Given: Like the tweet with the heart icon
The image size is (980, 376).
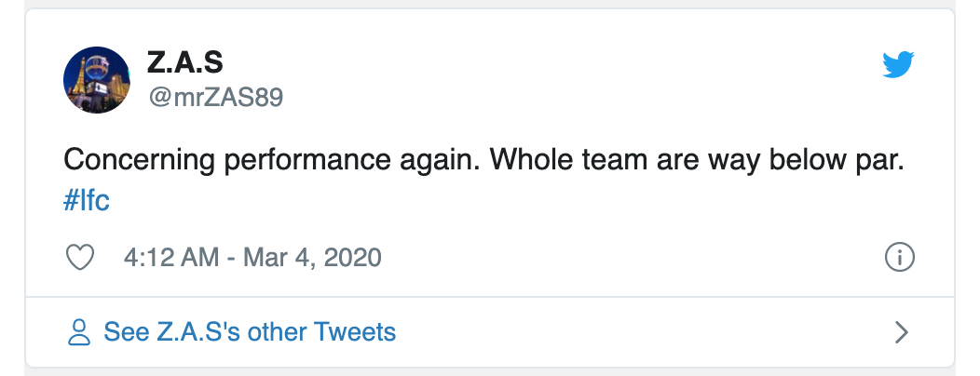Looking at the screenshot, I should tap(82, 258).
